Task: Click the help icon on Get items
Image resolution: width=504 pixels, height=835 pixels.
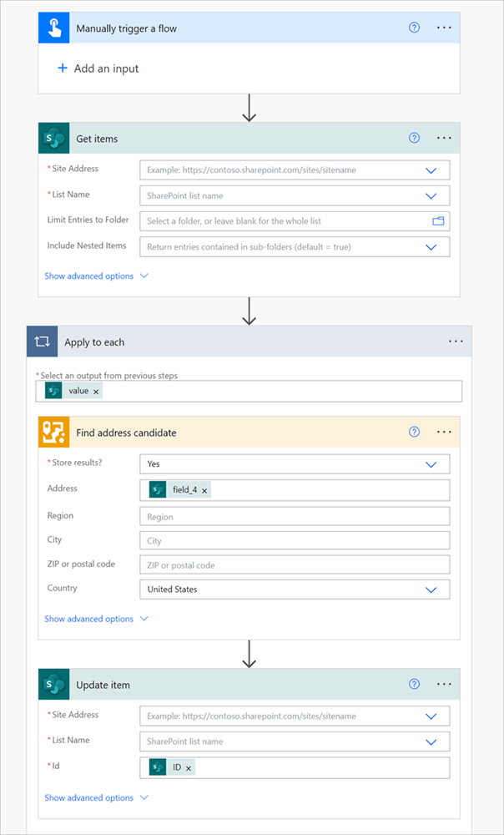Action: (414, 138)
